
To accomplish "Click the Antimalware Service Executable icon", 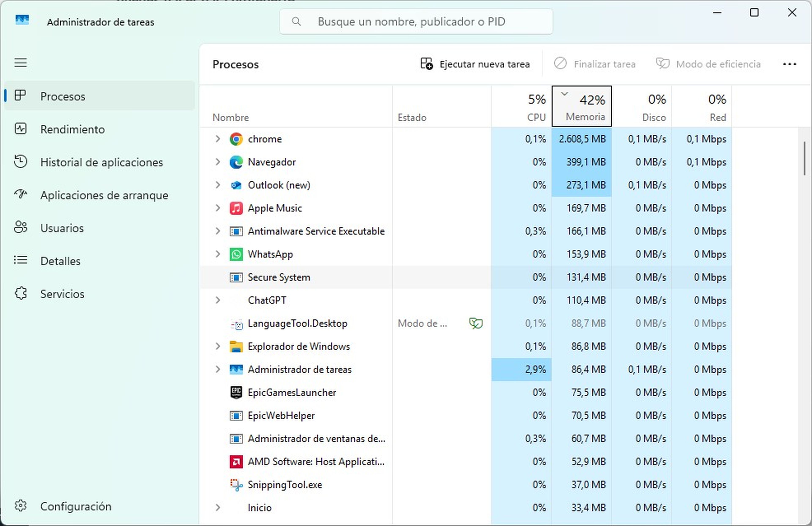I will [236, 231].
